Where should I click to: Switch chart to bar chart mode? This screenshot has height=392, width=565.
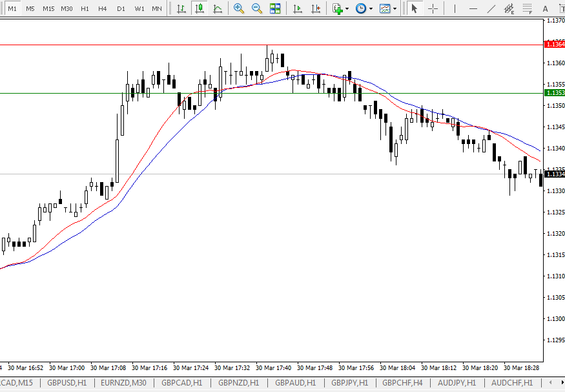pyautogui.click(x=181, y=8)
